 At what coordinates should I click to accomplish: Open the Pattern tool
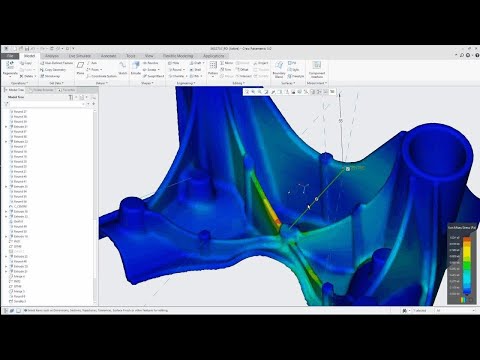pos(213,66)
